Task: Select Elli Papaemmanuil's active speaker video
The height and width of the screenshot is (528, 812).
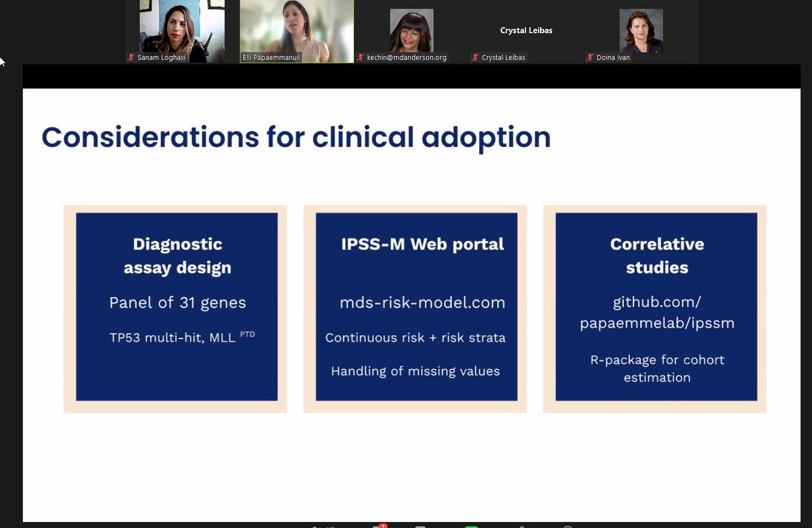Action: click(297, 31)
